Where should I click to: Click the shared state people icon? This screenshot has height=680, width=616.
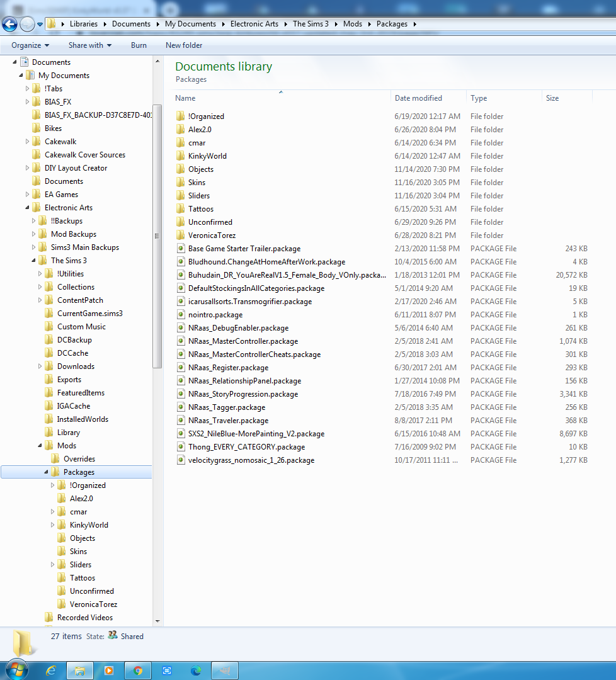click(113, 635)
